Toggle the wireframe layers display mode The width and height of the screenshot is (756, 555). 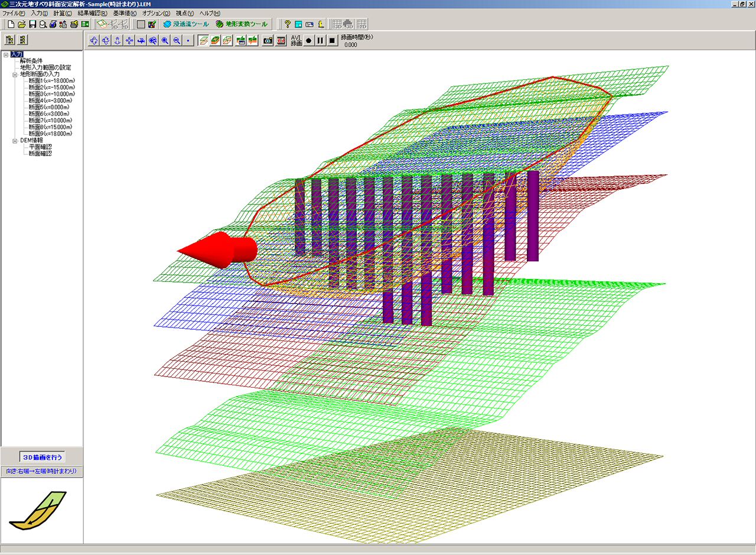(x=203, y=40)
